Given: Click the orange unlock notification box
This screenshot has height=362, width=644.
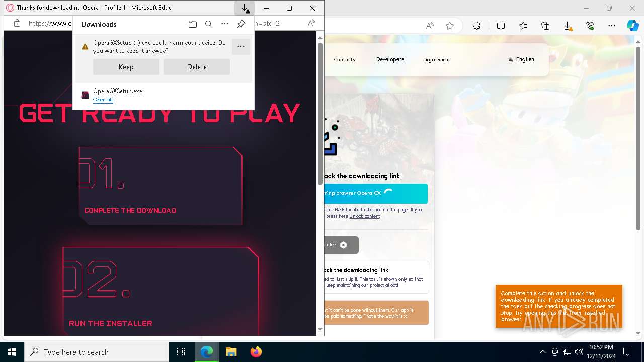Looking at the screenshot, I should (559, 306).
